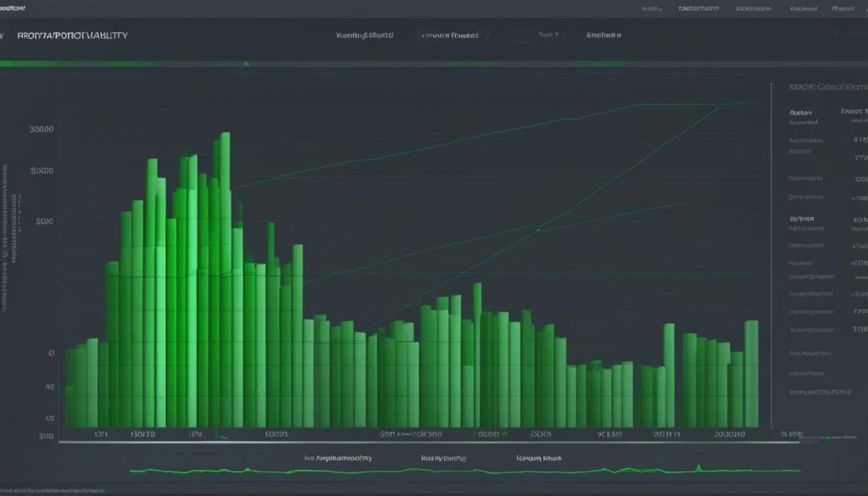
Task: Click the trend line peak marker at upper right
Action: [x=716, y=105]
